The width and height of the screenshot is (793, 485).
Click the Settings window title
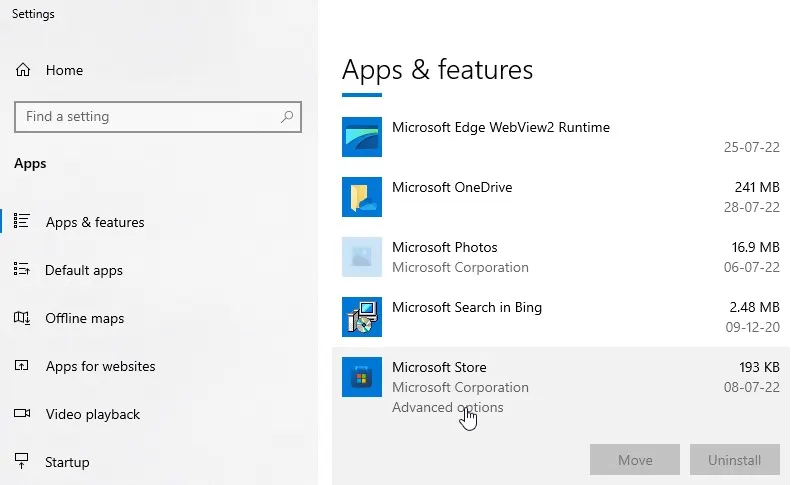[33, 14]
